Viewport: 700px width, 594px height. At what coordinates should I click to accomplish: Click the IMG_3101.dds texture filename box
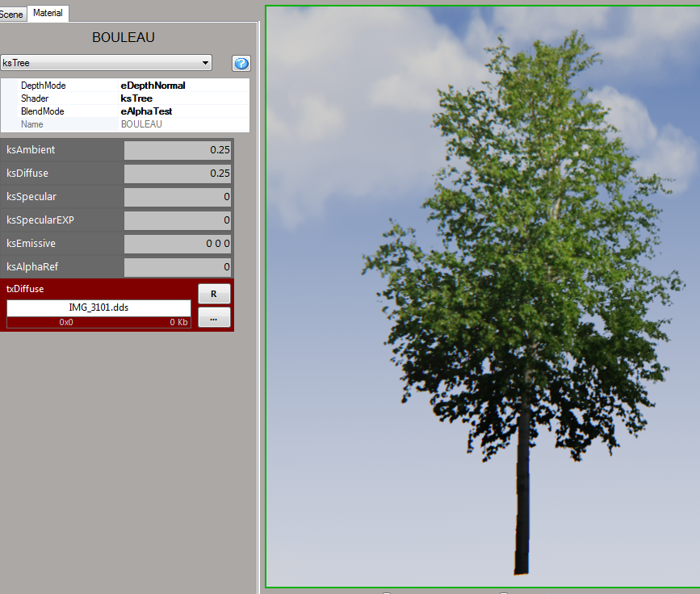[99, 307]
